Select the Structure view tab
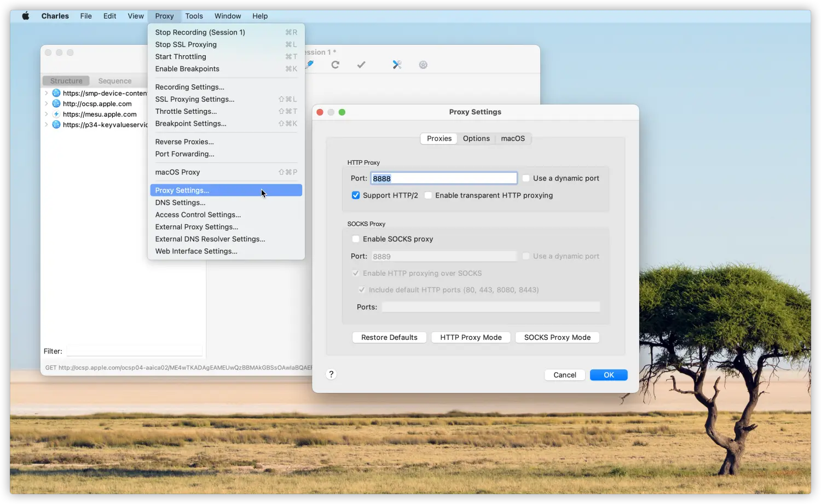Viewport: 821px width, 504px height. click(66, 81)
